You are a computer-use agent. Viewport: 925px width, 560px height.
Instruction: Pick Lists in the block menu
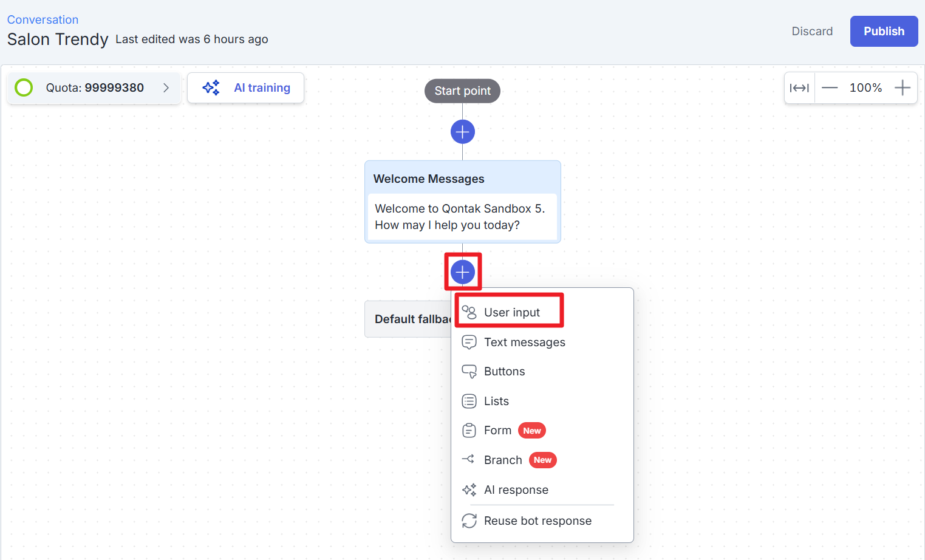[496, 401]
